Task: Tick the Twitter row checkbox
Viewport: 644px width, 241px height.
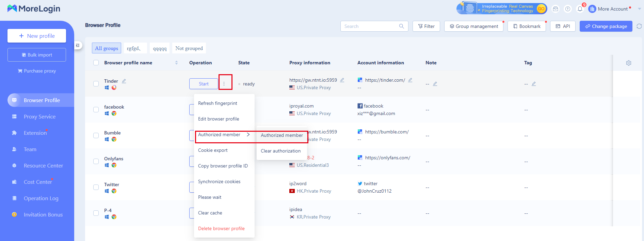Action: pyautogui.click(x=96, y=187)
